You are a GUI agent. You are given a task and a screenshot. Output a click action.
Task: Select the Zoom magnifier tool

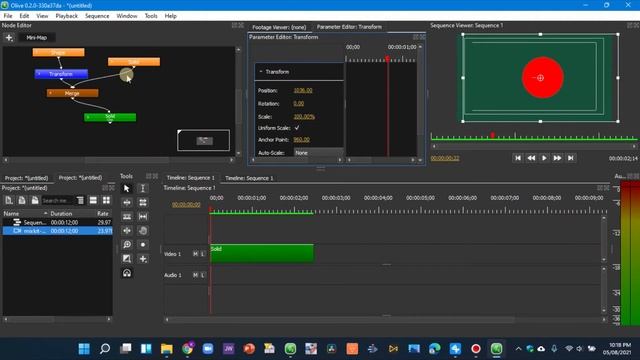coord(127,244)
